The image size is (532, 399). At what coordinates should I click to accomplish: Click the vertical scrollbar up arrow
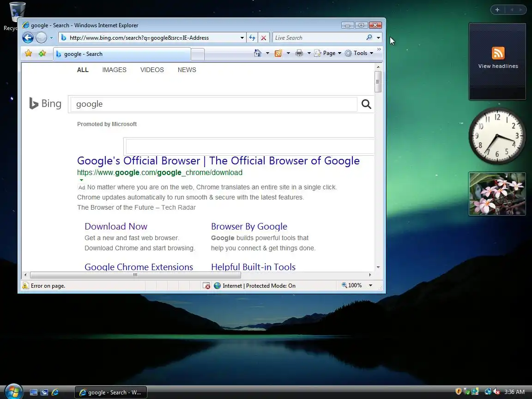click(378, 67)
